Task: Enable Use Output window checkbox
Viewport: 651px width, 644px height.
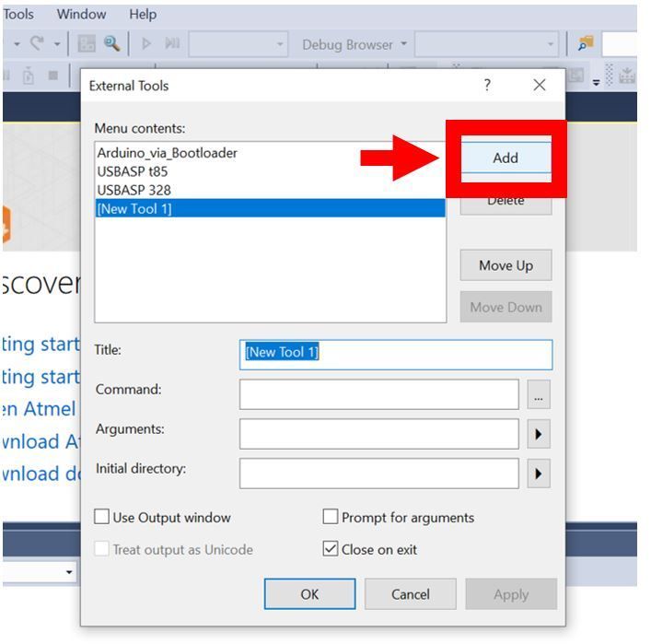Action: point(101,517)
